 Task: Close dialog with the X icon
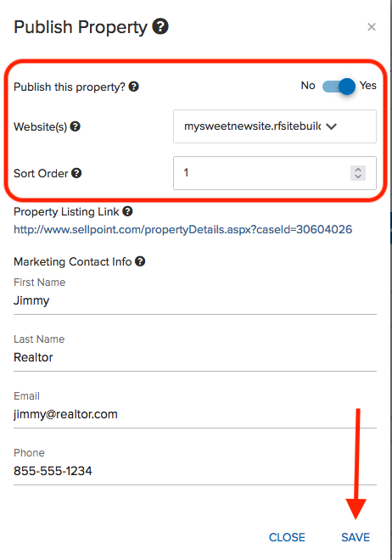click(372, 27)
